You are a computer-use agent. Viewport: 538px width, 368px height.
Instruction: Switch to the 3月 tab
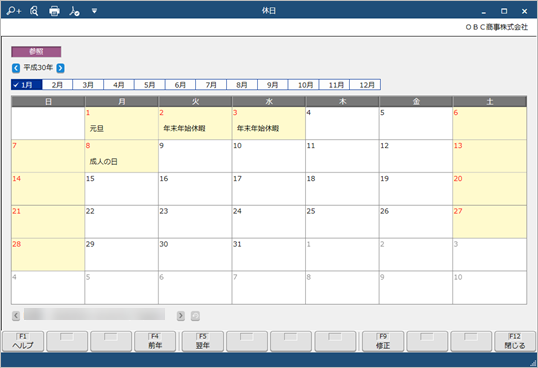[88, 85]
